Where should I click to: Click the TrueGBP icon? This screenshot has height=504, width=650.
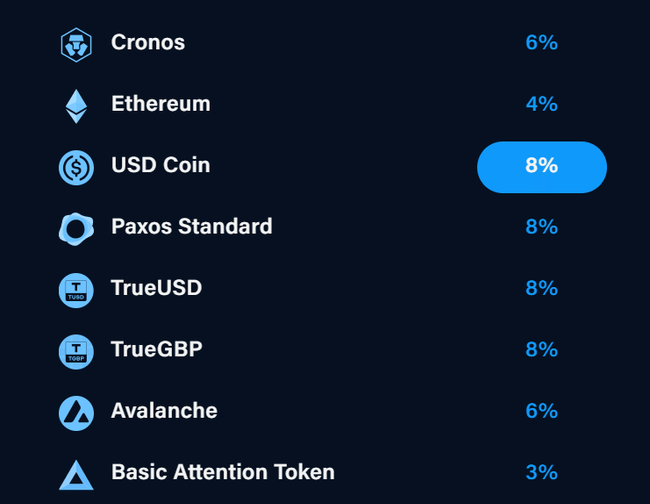[76, 350]
